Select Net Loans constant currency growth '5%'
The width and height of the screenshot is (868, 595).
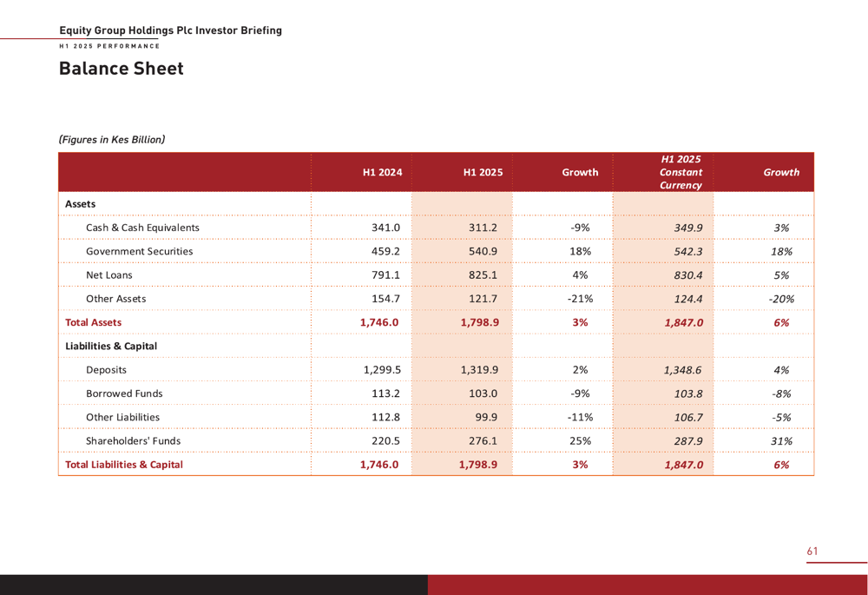(782, 275)
